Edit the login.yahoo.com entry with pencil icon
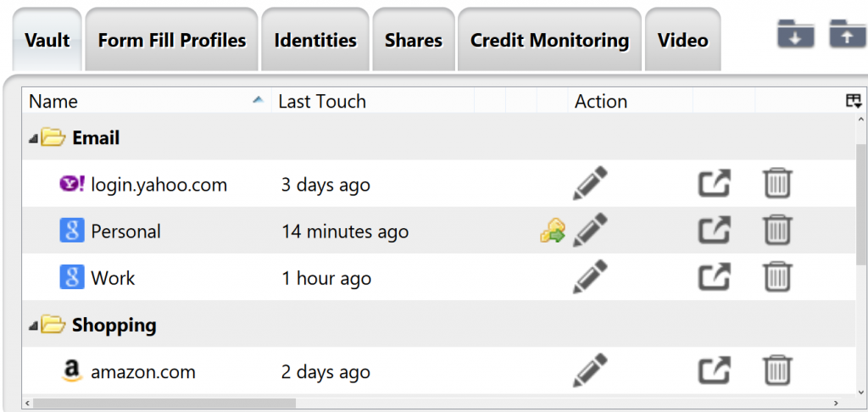 590,183
